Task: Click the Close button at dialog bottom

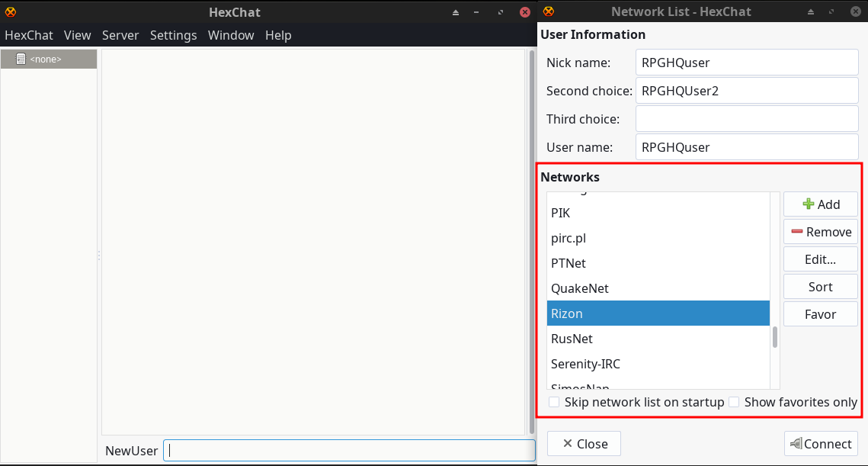Action: pyautogui.click(x=584, y=444)
